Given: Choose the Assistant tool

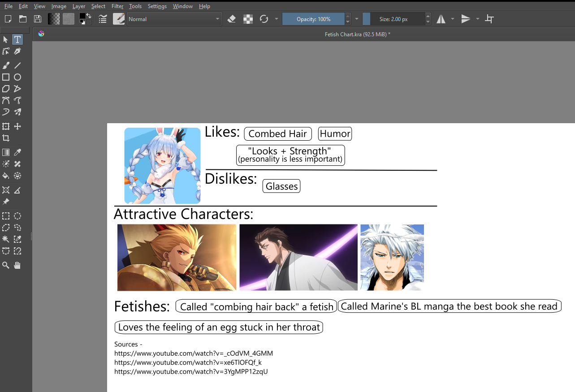Looking at the screenshot, I should click(x=6, y=190).
